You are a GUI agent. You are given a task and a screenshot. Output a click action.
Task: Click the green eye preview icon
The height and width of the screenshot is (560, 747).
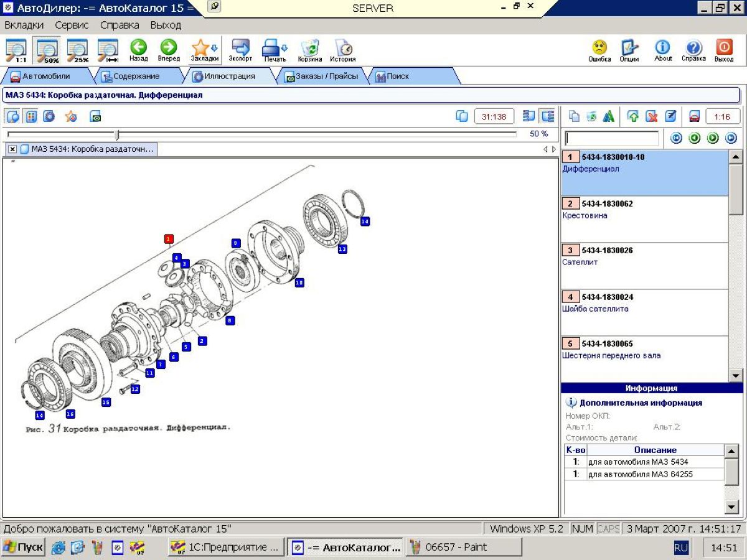click(95, 116)
